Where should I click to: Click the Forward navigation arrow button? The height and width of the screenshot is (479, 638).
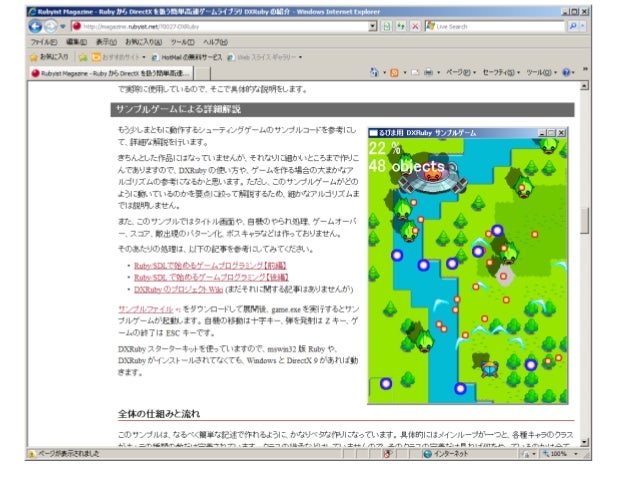[x=50, y=26]
